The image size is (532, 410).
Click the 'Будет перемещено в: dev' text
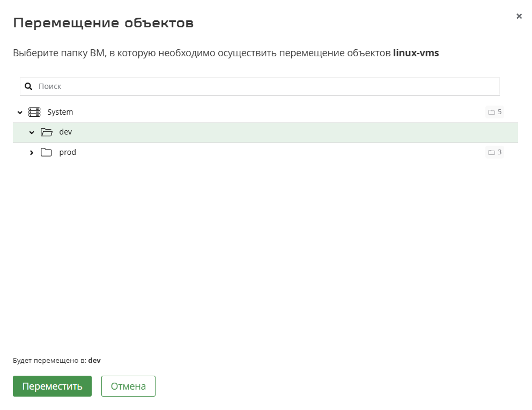pos(57,361)
